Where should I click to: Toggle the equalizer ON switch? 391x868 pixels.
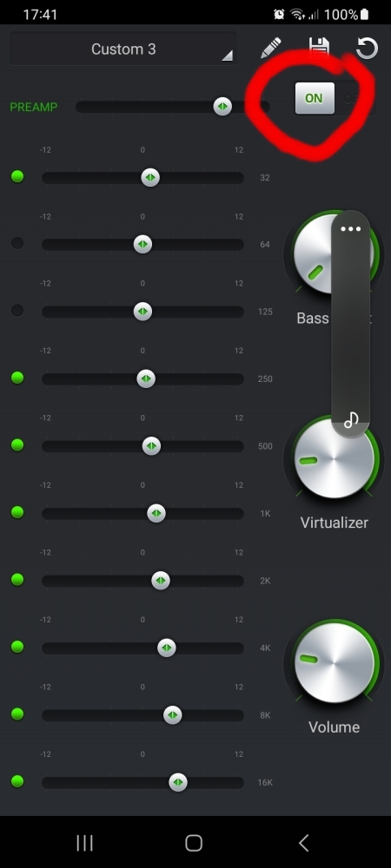[x=315, y=98]
